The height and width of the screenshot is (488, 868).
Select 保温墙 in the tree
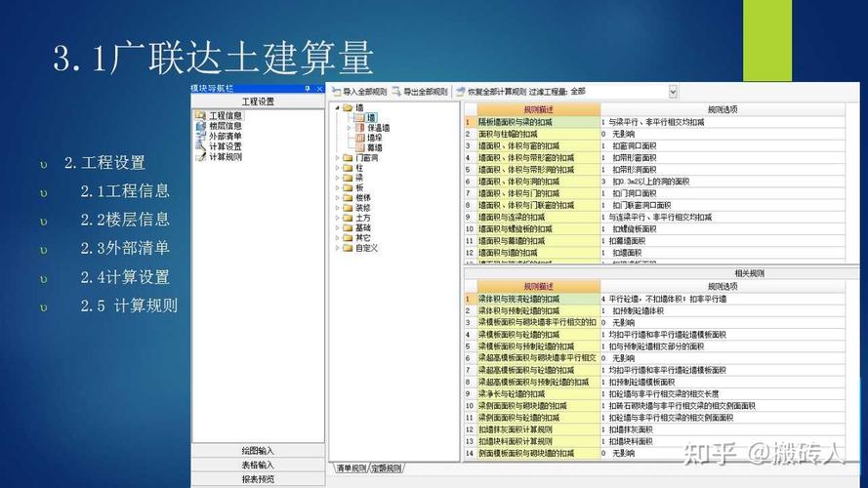click(379, 128)
